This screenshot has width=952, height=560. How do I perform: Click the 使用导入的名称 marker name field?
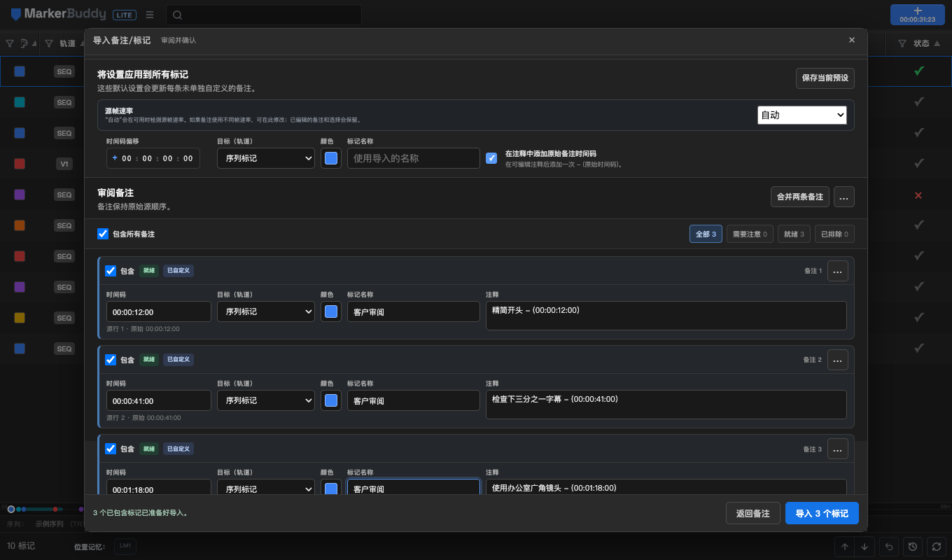tap(414, 158)
